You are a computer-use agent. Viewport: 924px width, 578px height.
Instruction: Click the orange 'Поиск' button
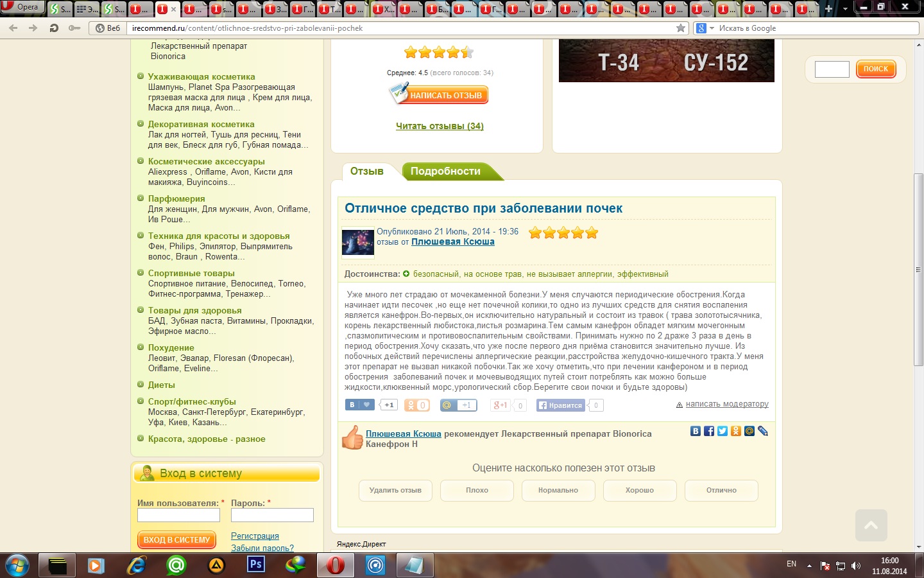(876, 69)
